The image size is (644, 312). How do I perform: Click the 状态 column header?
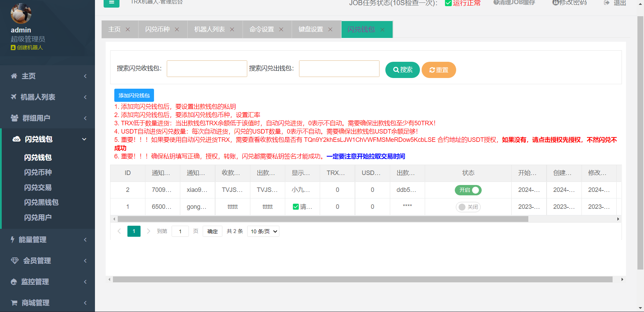[x=468, y=173]
